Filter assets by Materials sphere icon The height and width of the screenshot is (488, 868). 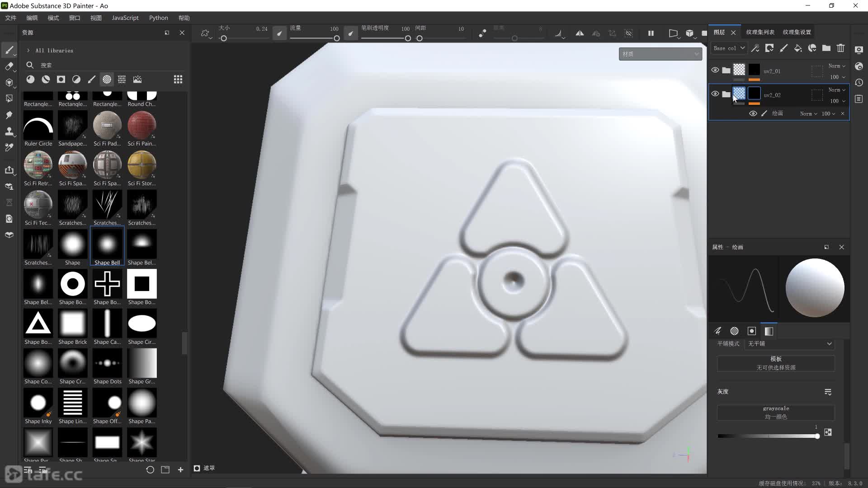[30, 80]
